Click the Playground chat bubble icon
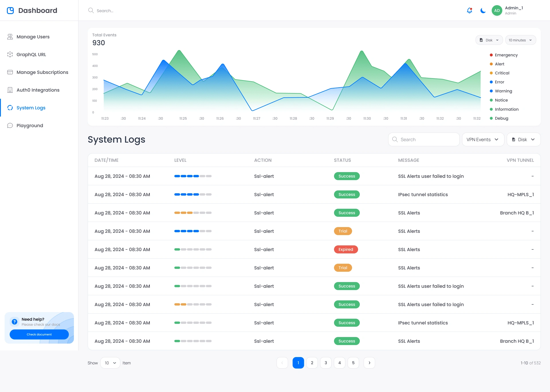This screenshot has width=550, height=392. pos(10,125)
